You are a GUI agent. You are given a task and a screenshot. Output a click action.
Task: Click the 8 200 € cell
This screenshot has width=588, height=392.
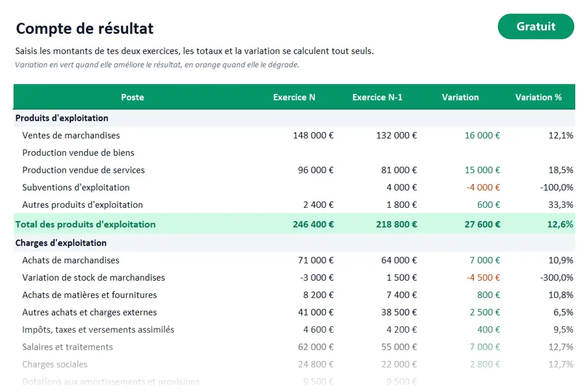click(318, 295)
